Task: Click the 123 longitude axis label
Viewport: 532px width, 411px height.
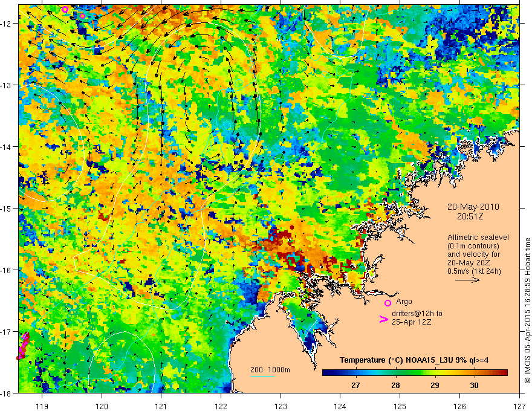Action: point(281,406)
